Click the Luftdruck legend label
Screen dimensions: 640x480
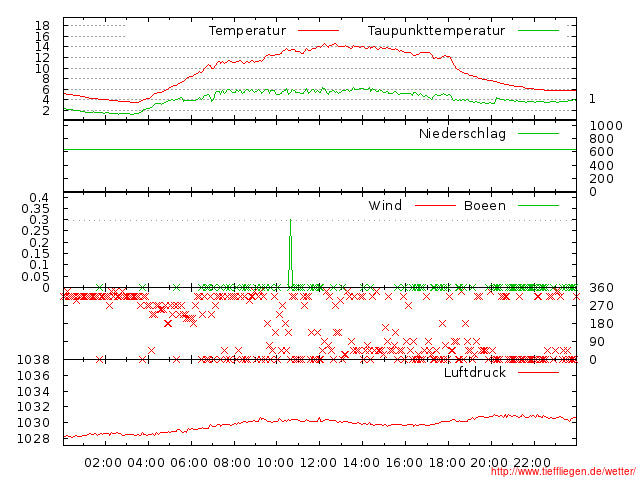pos(475,373)
